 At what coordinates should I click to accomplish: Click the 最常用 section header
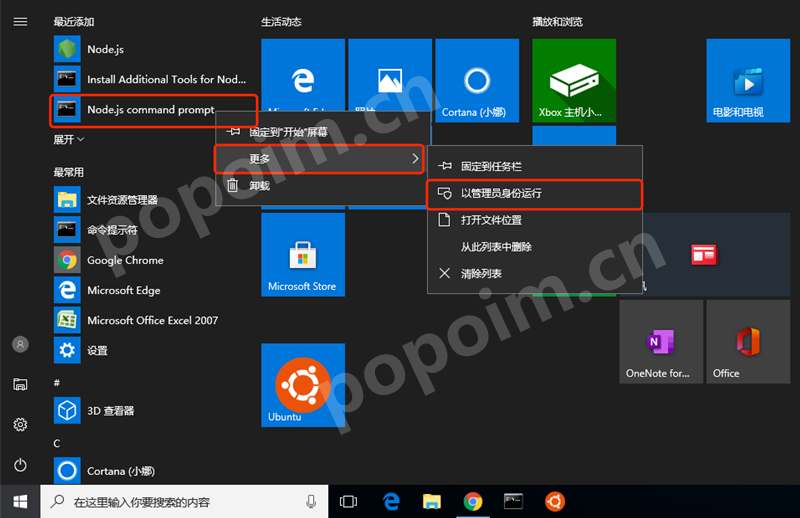click(x=68, y=172)
